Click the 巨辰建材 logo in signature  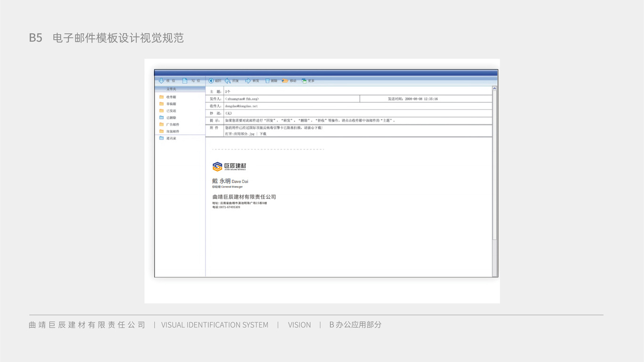click(x=229, y=166)
